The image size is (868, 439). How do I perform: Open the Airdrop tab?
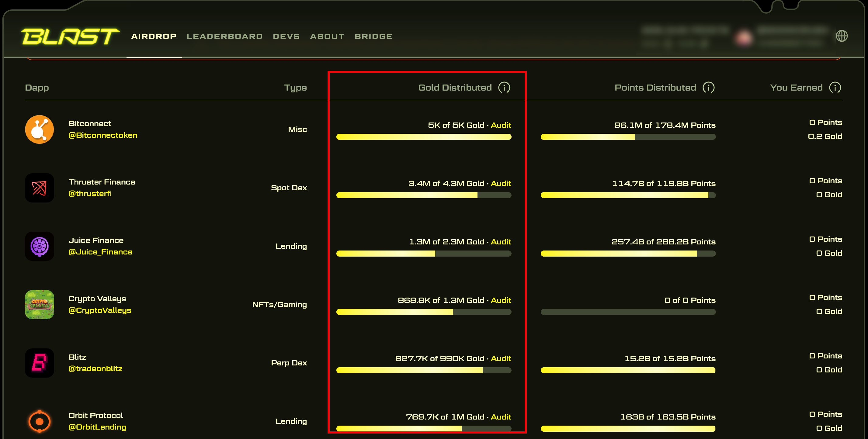click(x=154, y=36)
